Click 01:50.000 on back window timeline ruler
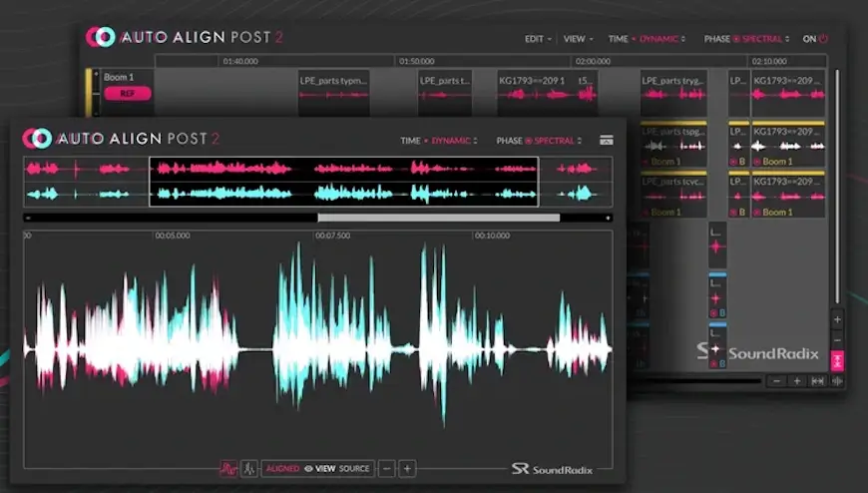The height and width of the screenshot is (493, 868). click(417, 62)
